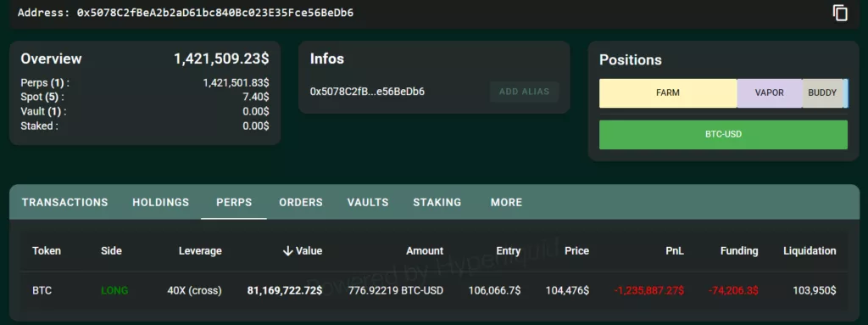Select the thin blue position sliver
The width and height of the screenshot is (868, 325).
pos(845,93)
